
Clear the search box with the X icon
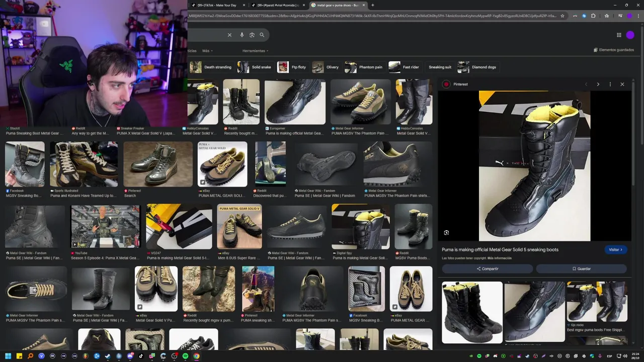tap(229, 35)
